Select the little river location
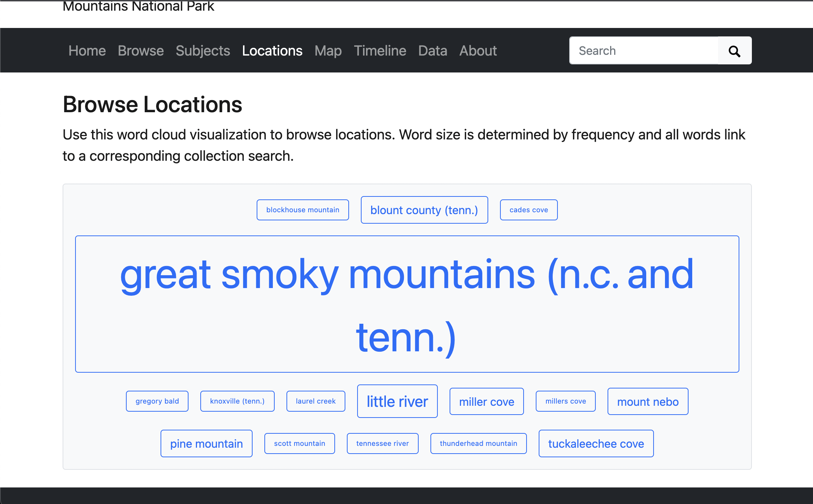The height and width of the screenshot is (504, 813). pos(397,401)
